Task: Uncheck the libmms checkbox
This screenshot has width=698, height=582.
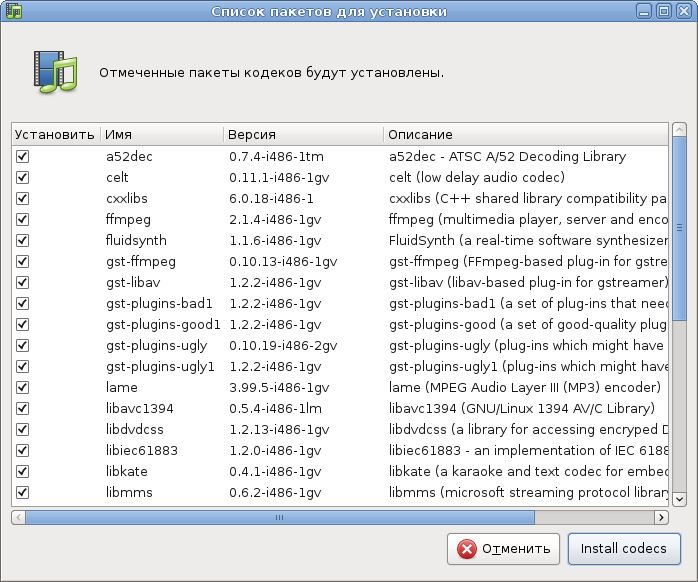Action: 22,492
